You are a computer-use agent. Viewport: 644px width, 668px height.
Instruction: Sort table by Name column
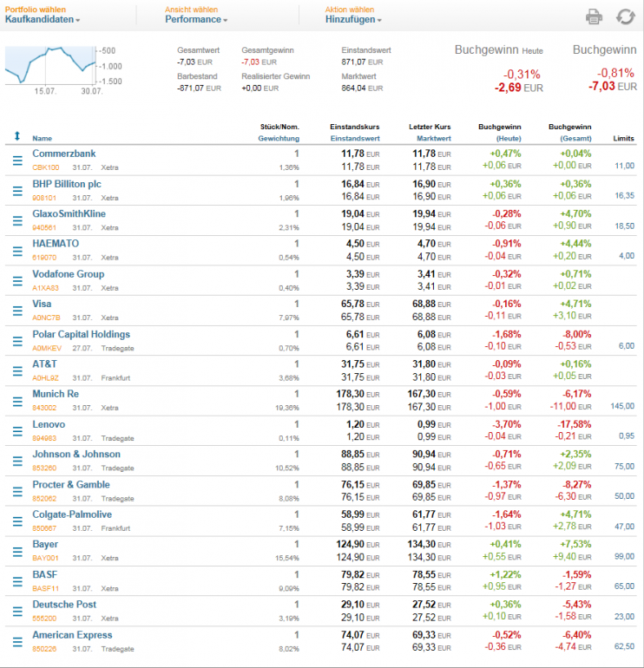coord(43,138)
